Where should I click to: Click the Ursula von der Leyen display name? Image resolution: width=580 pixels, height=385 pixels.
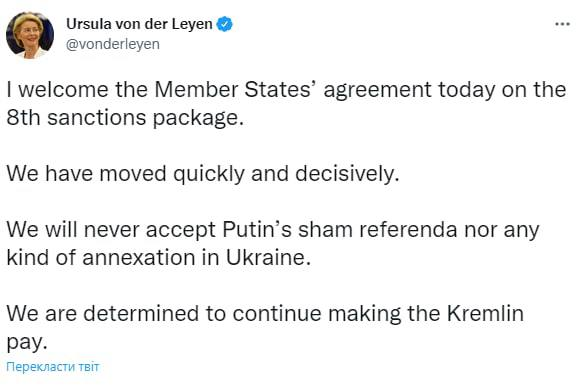(139, 24)
